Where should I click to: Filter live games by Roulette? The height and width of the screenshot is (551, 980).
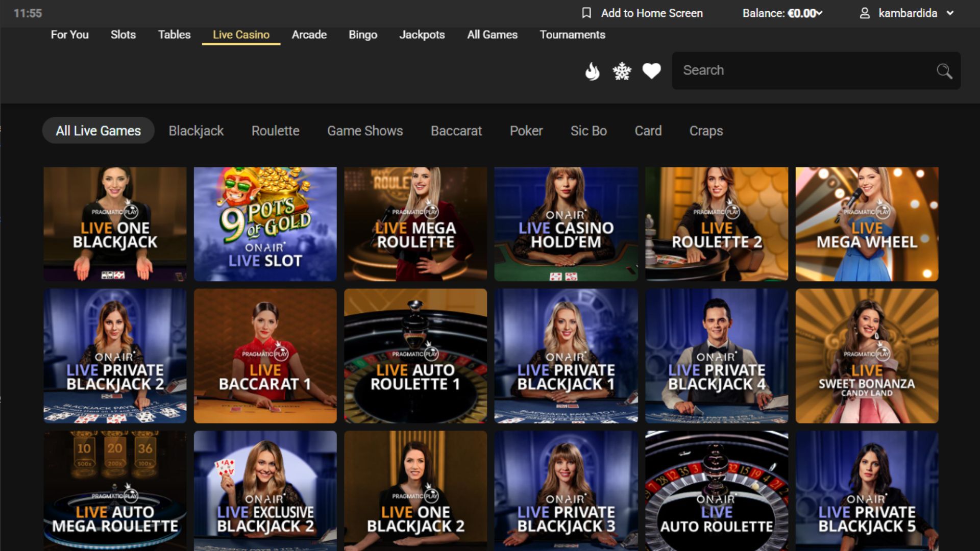[x=275, y=131]
